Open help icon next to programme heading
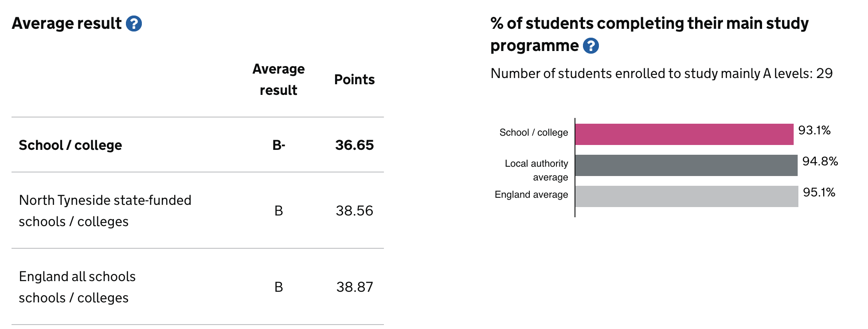The width and height of the screenshot is (868, 329). click(591, 46)
